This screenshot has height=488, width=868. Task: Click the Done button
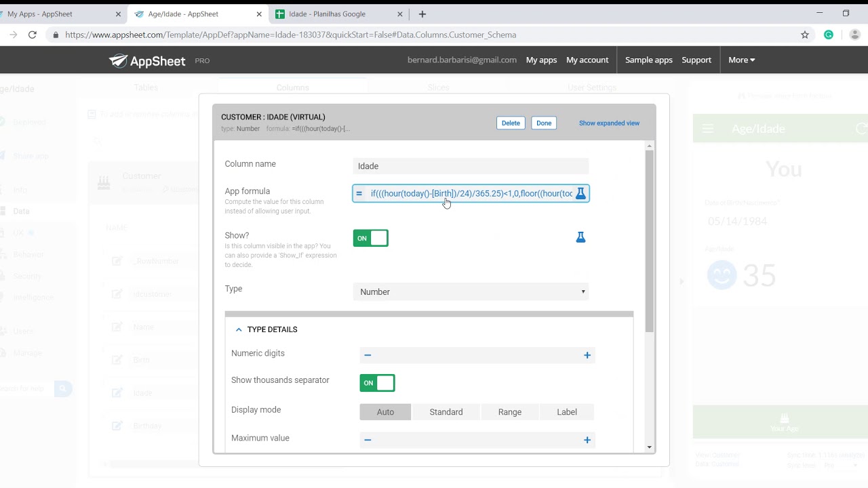point(544,123)
